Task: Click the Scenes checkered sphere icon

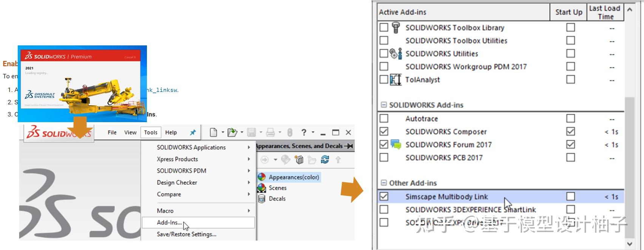Action: tap(262, 188)
